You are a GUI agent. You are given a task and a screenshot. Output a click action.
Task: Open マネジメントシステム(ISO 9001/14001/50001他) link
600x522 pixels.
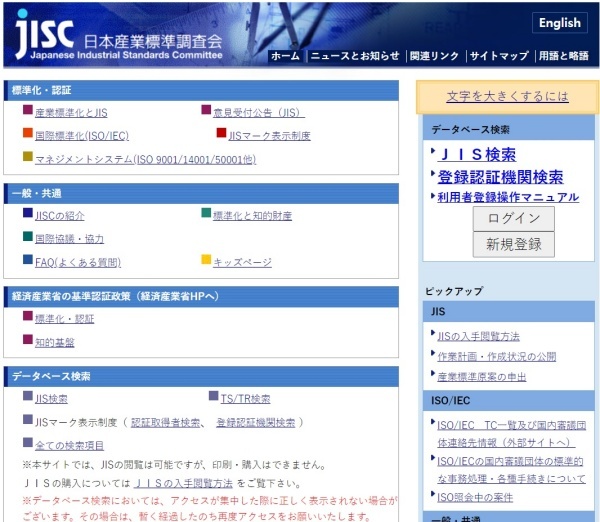pos(145,159)
